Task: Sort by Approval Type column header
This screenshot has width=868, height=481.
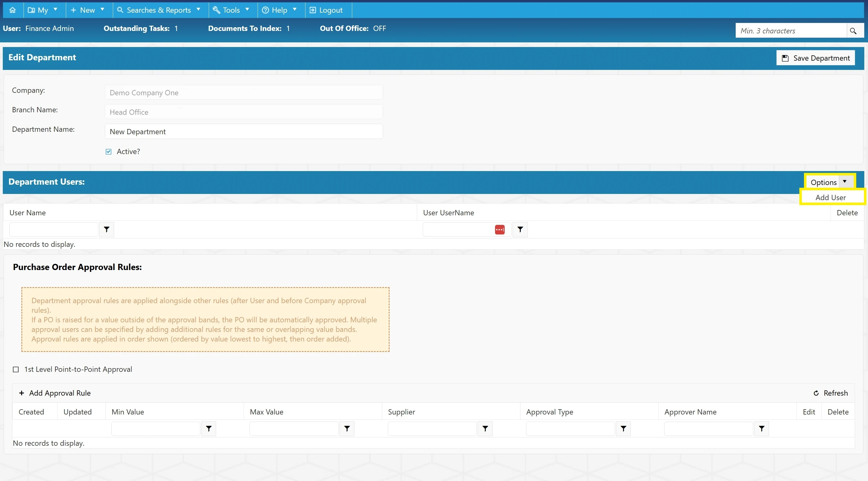Action: tap(549, 412)
